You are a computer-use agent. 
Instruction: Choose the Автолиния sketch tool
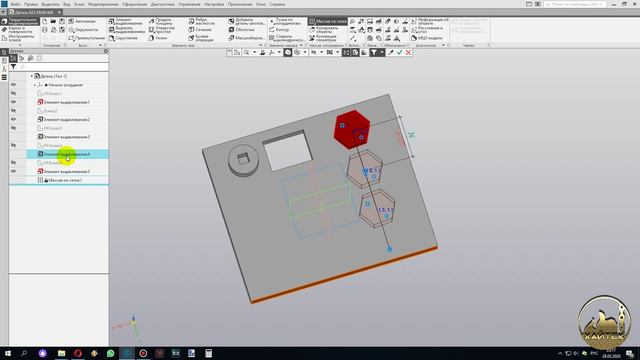pyautogui.click(x=82, y=21)
